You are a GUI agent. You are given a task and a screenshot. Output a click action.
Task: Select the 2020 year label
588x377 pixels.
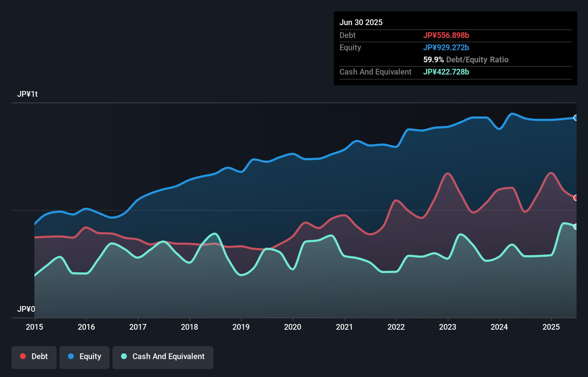(x=293, y=327)
